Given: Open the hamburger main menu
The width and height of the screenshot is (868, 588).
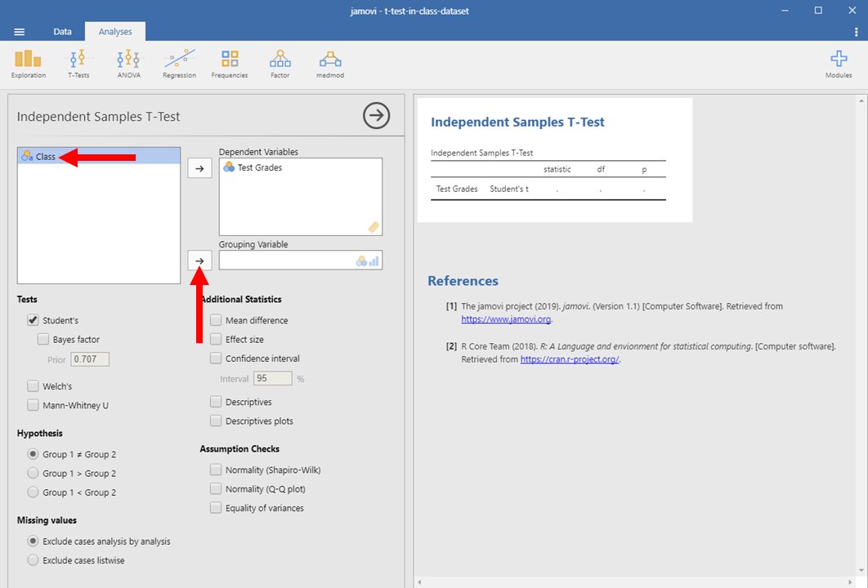Looking at the screenshot, I should 20,32.
